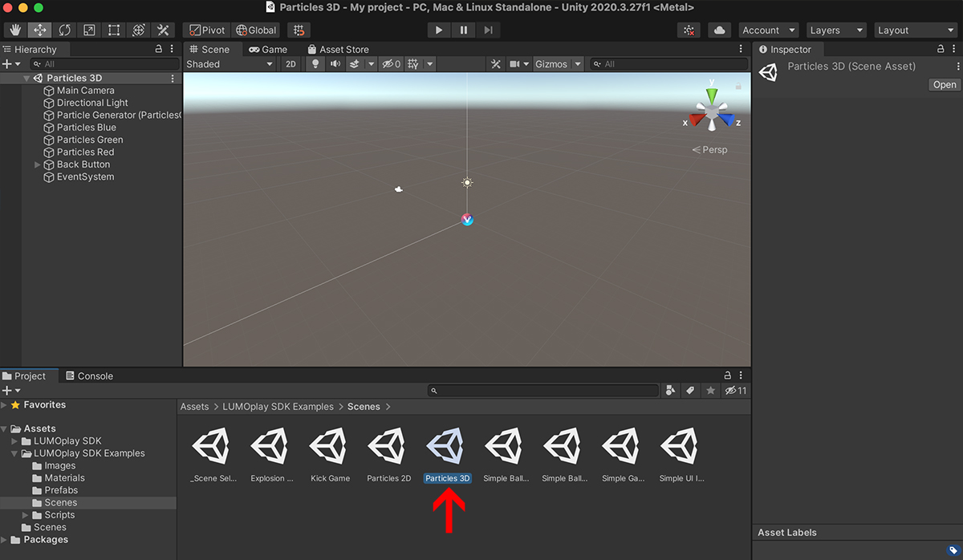The height and width of the screenshot is (560, 963).
Task: Select the Rect transform tool
Action: point(114,30)
